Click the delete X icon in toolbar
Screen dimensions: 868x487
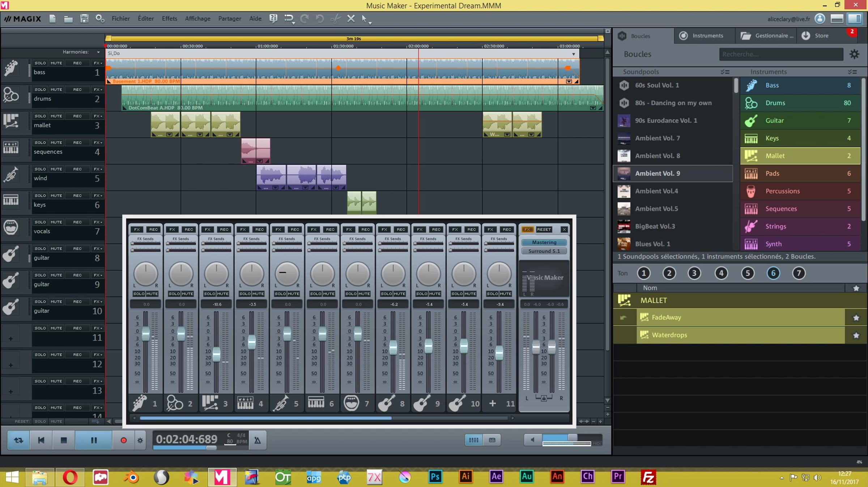click(350, 18)
